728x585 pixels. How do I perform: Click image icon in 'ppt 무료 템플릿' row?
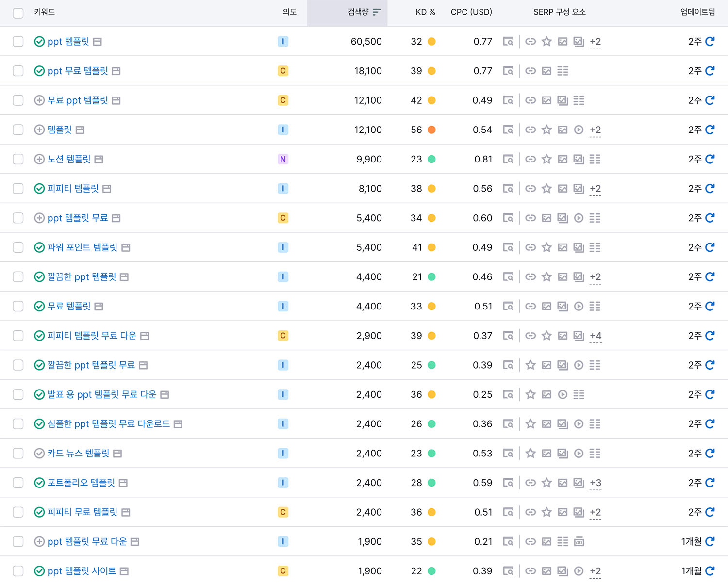click(x=546, y=71)
